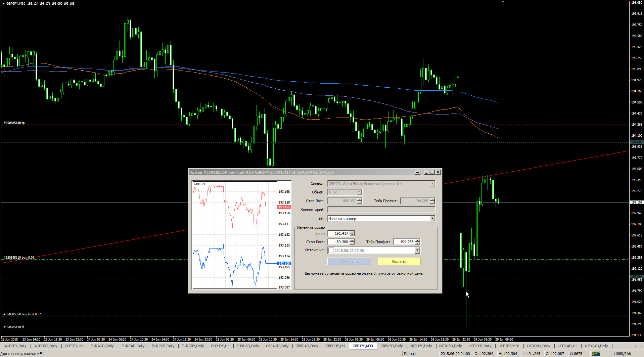644x357 pixels.
Task: Click the editable Тейк Профит input field
Action: point(404,242)
